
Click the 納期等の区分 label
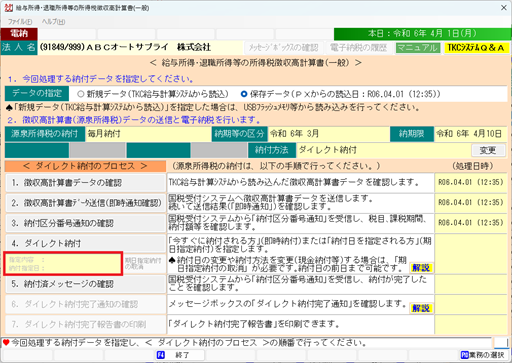point(239,134)
